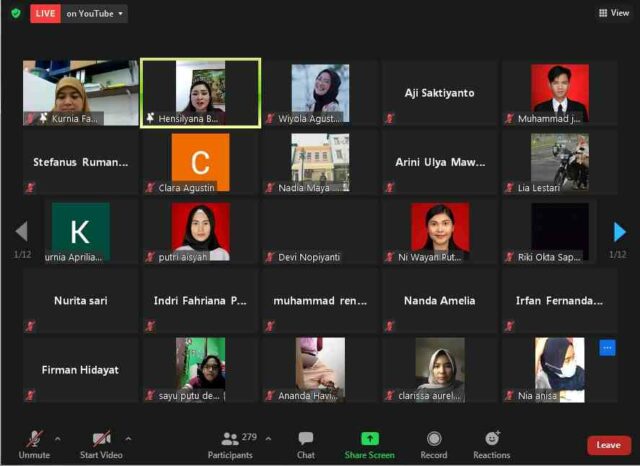This screenshot has height=466, width=640.
Task: Click the blue more options button on Nia anisa
Action: point(607,348)
